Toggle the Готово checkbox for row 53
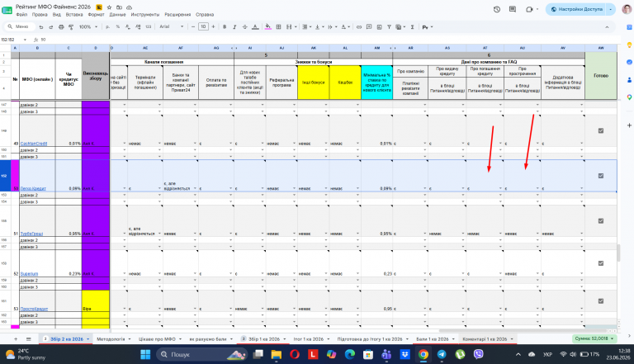The height and width of the screenshot is (364, 634). pos(601,301)
